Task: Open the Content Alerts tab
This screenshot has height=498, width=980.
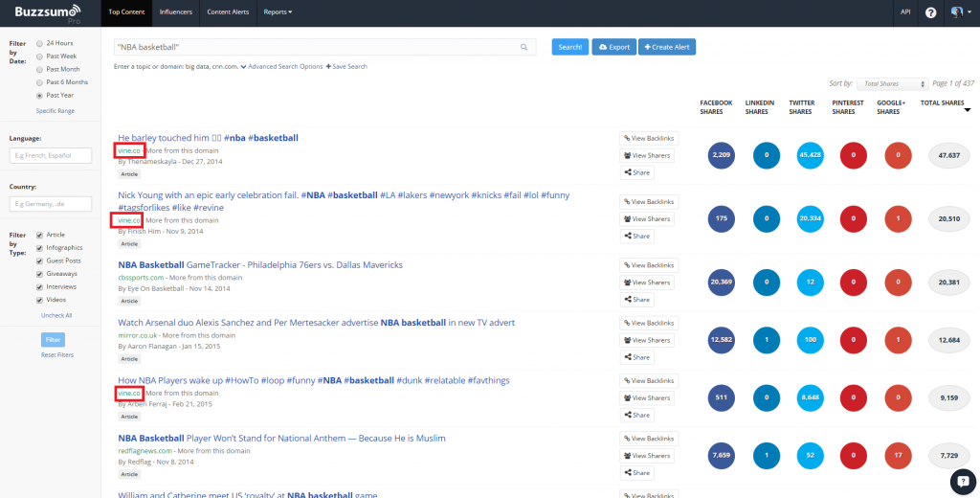Action: coord(228,11)
